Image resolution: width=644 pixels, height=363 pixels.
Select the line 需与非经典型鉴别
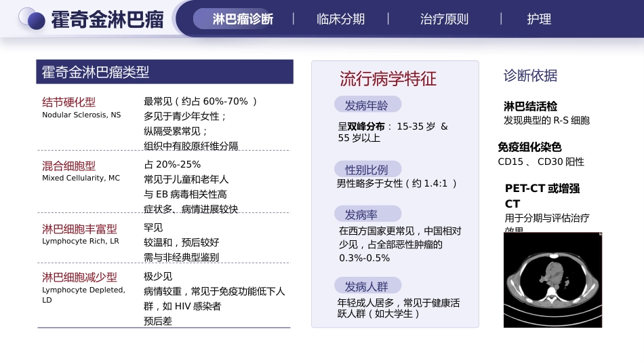pos(181,257)
